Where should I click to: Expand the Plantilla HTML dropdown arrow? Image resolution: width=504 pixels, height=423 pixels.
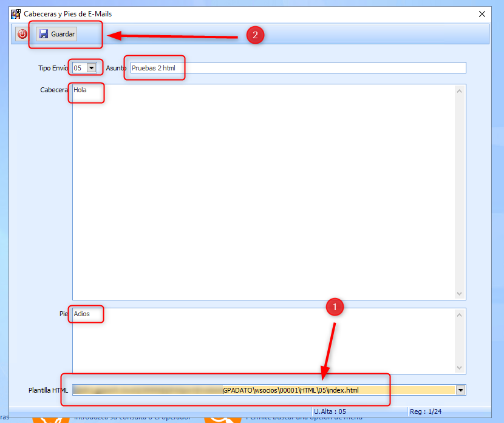(x=460, y=390)
